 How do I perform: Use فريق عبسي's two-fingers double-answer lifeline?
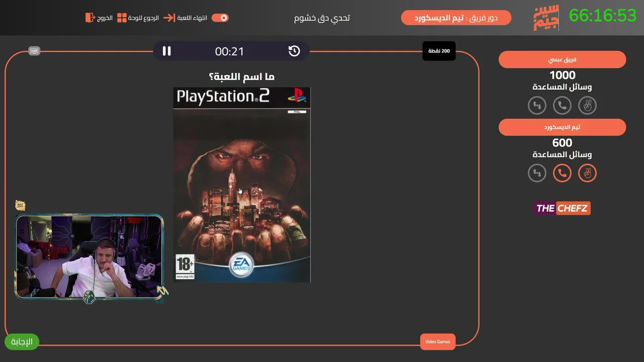pos(587,106)
